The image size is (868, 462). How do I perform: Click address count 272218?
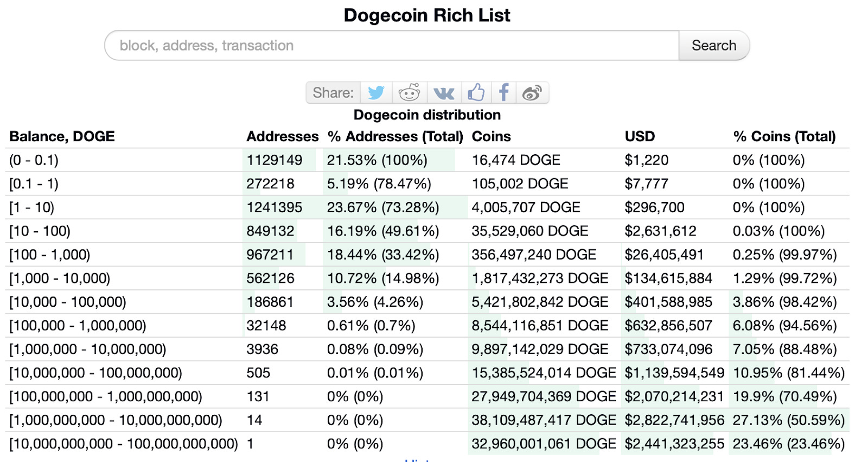(x=270, y=184)
